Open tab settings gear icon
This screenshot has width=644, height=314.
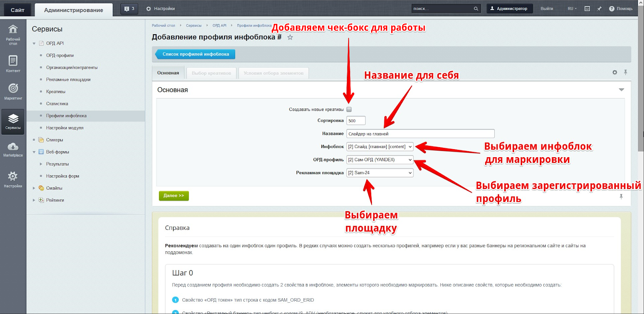pyautogui.click(x=615, y=72)
